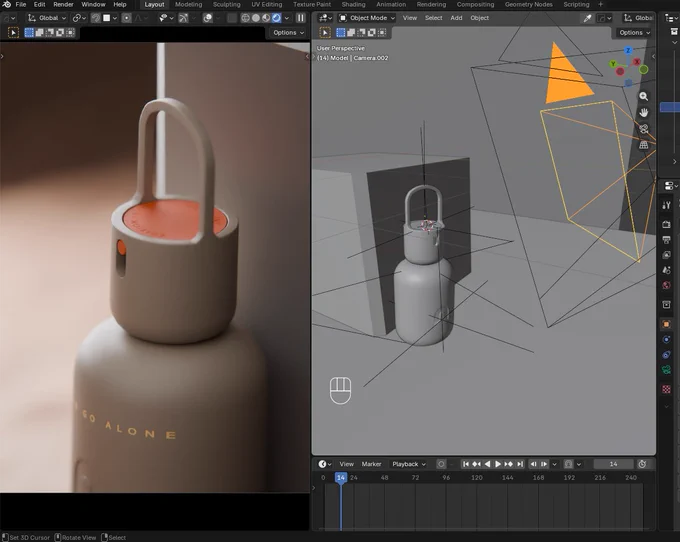
Task: Open the Edit menu
Action: pos(39,4)
